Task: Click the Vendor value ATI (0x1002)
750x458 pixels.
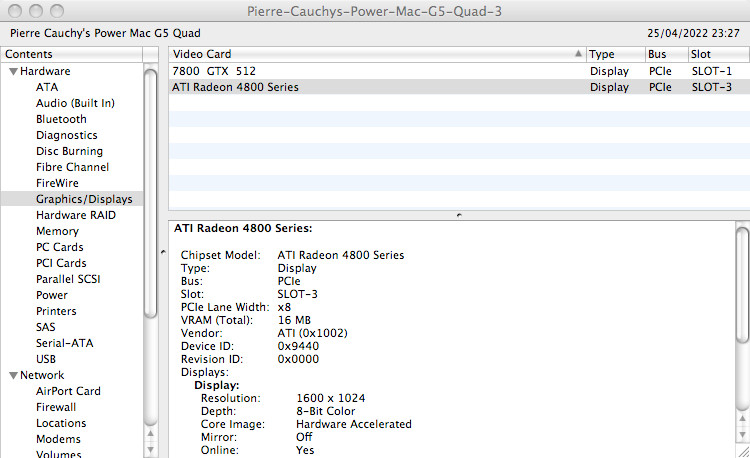Action: pyautogui.click(x=312, y=333)
